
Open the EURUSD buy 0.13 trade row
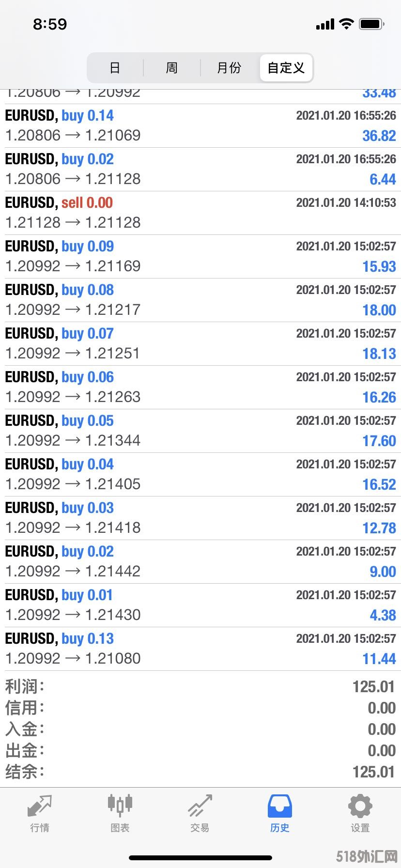point(200,649)
